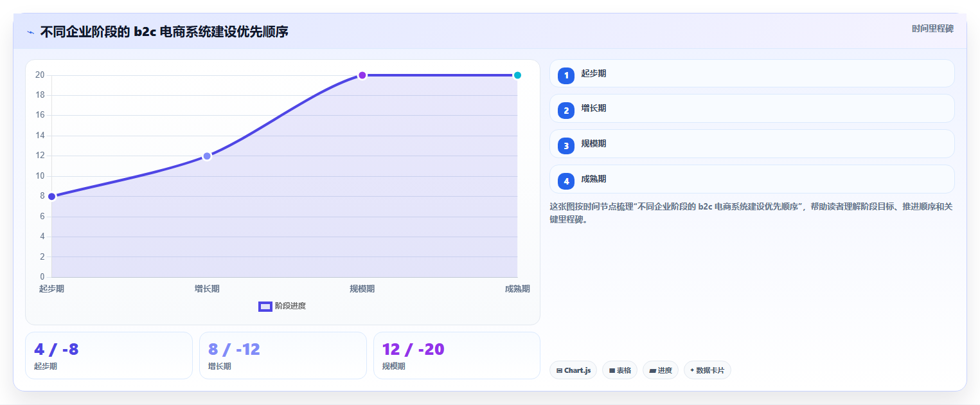The image size is (980, 405).
Task: Select the 成熟期 data point on the chart
Action: tap(517, 75)
